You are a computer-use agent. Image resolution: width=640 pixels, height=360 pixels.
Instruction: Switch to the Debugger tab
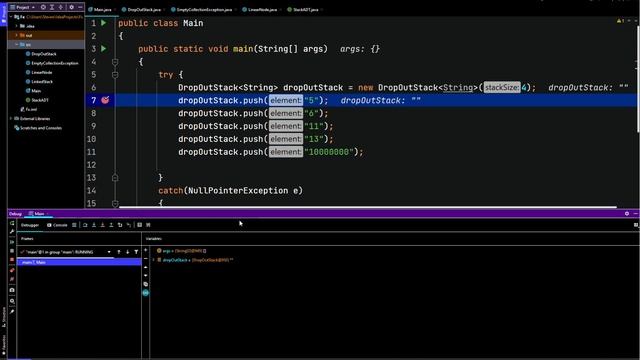click(x=30, y=225)
